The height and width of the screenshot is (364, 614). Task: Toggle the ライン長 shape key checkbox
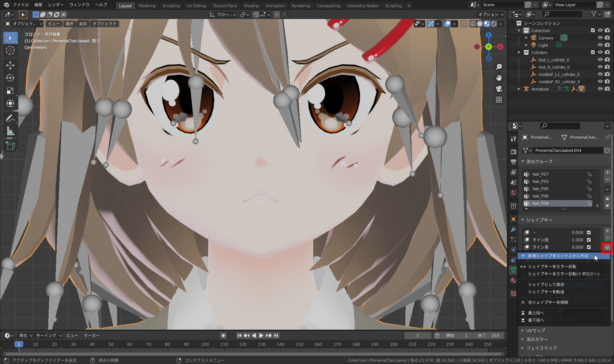589,247
